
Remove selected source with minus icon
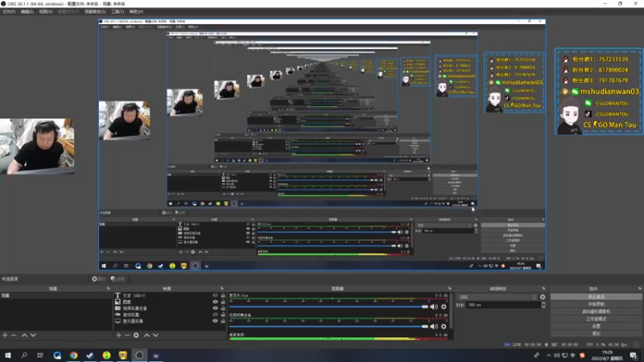click(127, 335)
